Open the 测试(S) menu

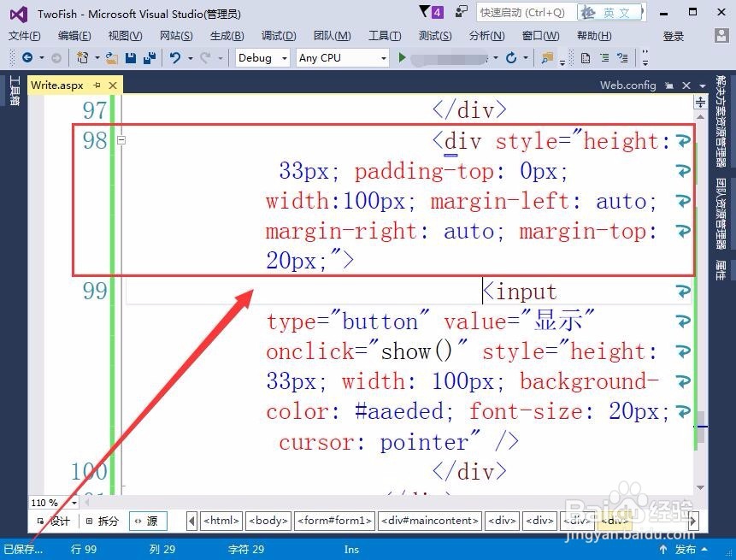[x=435, y=36]
